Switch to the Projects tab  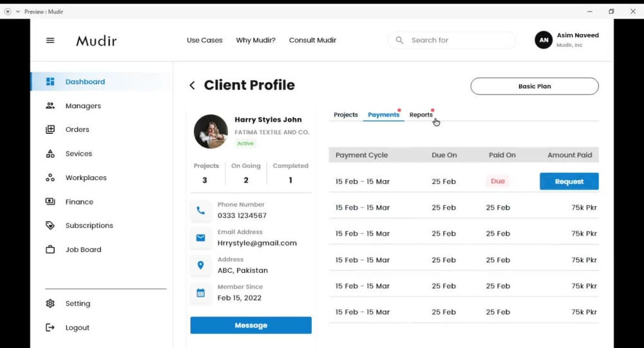[345, 115]
